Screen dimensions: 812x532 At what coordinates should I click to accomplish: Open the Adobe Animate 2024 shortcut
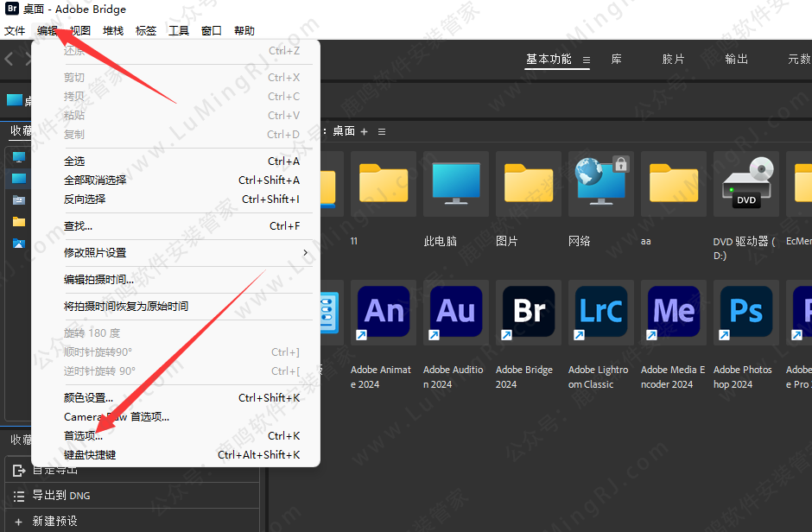pos(384,311)
